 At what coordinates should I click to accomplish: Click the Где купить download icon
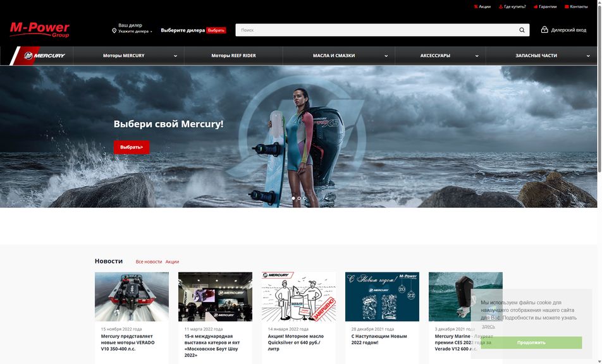[501, 6]
